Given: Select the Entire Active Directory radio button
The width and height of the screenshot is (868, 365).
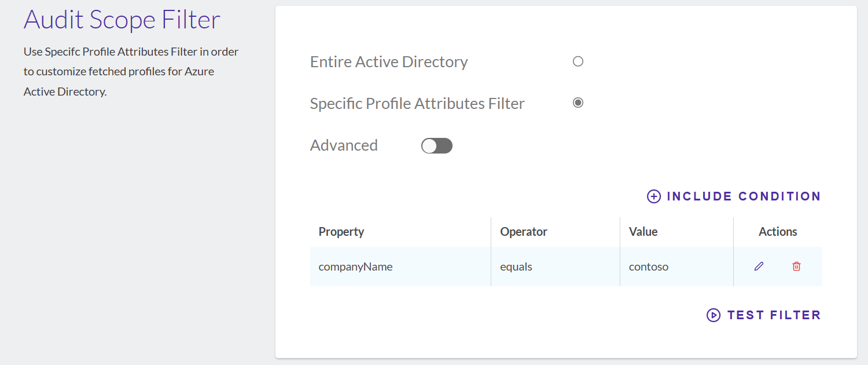Looking at the screenshot, I should point(578,61).
